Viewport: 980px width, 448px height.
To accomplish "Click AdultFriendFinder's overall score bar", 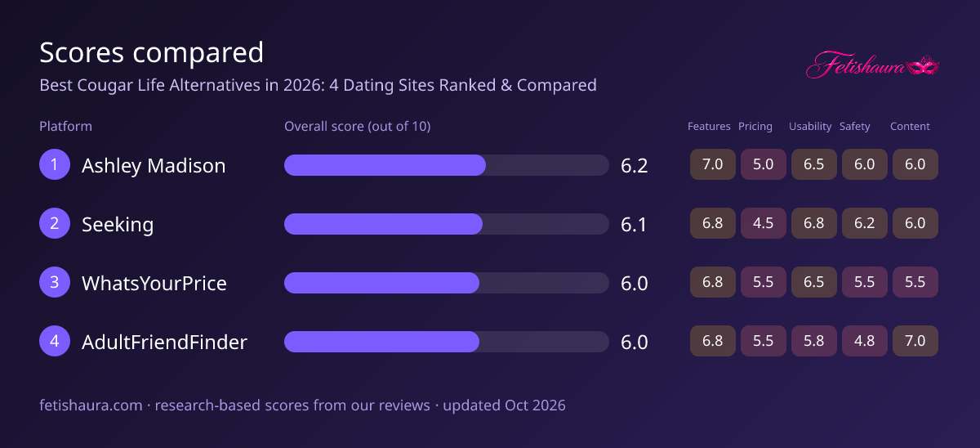I will [446, 341].
